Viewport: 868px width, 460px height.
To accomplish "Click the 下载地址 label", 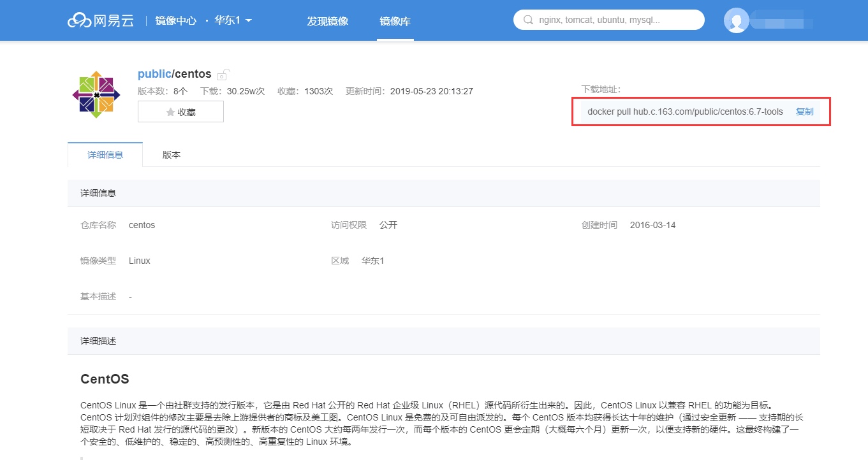I will point(601,89).
